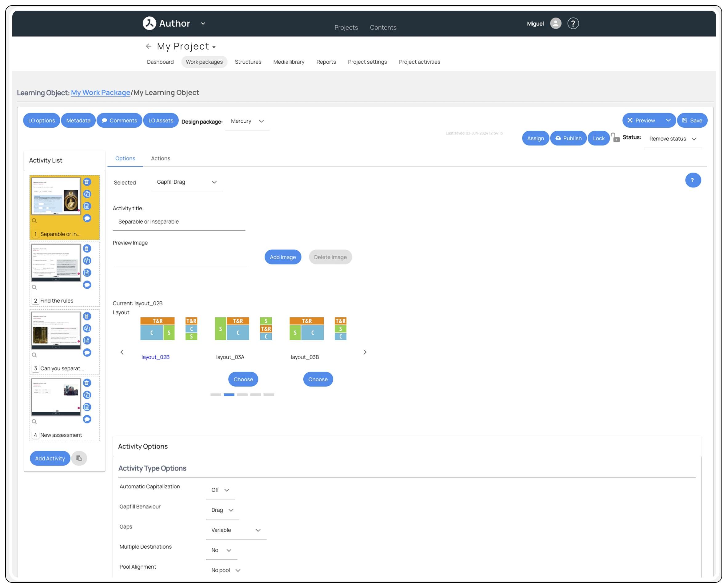Open the Gapfill Drag activity type selector
Viewport: 727px width, 588px height.
tap(187, 182)
